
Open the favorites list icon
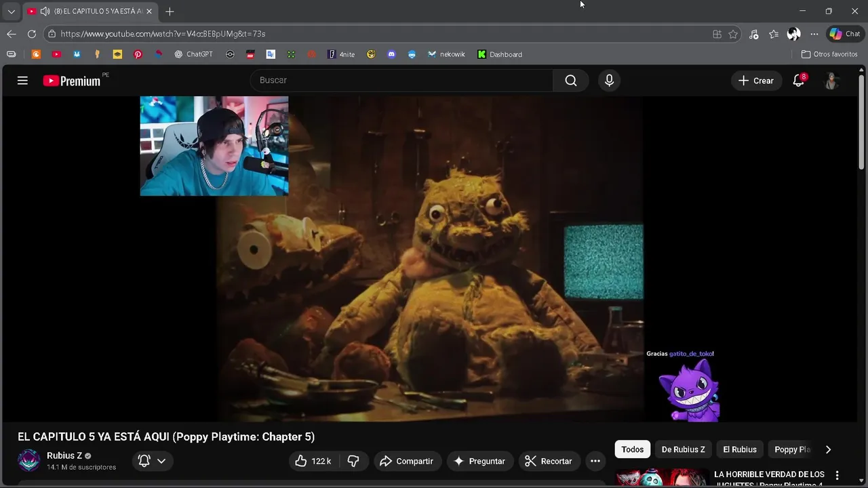774,34
